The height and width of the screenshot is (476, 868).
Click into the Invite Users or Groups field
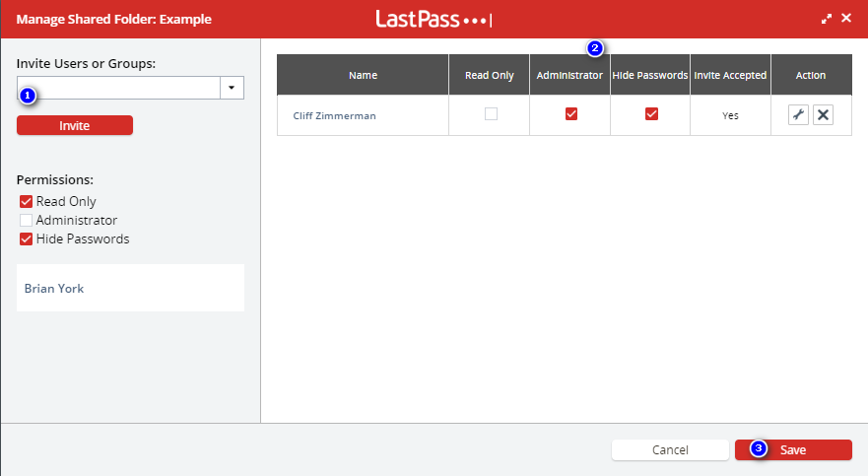tap(118, 88)
